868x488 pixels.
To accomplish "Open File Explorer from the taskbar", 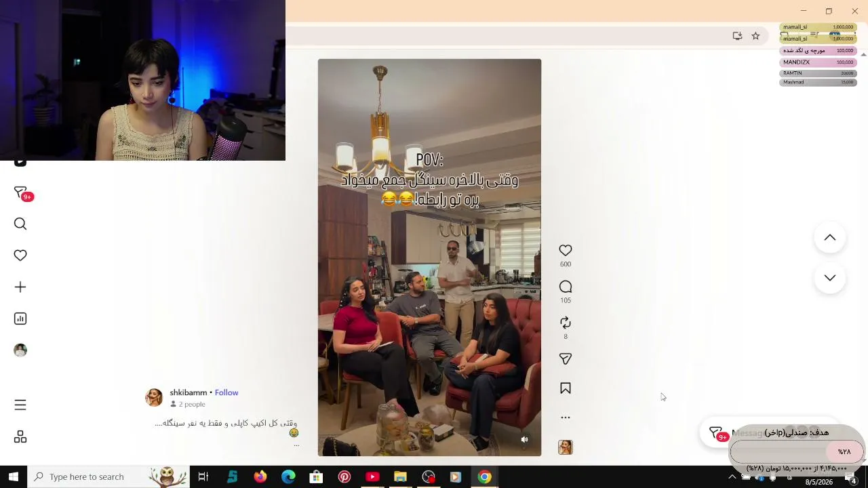I will coord(400,477).
